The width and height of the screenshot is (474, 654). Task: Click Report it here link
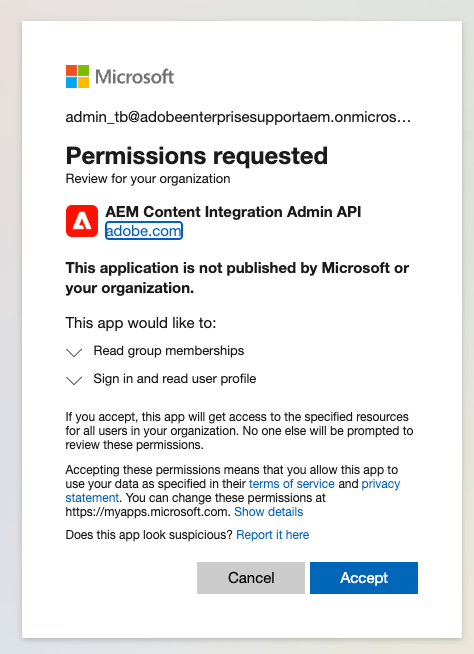pos(272,535)
